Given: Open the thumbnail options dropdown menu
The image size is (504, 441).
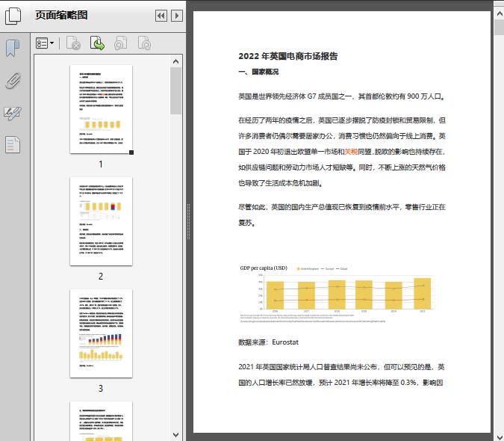Looking at the screenshot, I should 46,45.
